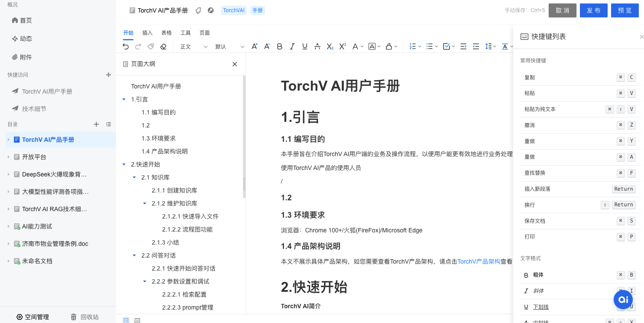Open 附件 in the sidebar
The width and height of the screenshot is (644, 323).
pos(26,57)
